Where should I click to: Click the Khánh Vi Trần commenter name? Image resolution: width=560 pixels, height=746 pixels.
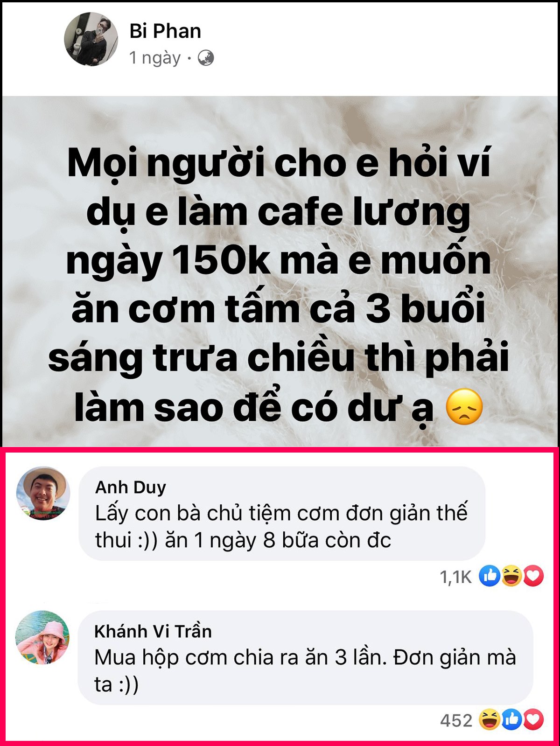coord(153,631)
